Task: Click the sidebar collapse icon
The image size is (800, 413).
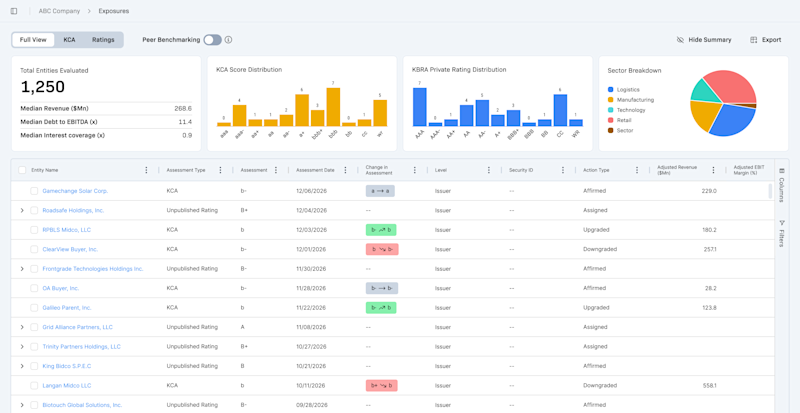Action: [x=14, y=11]
